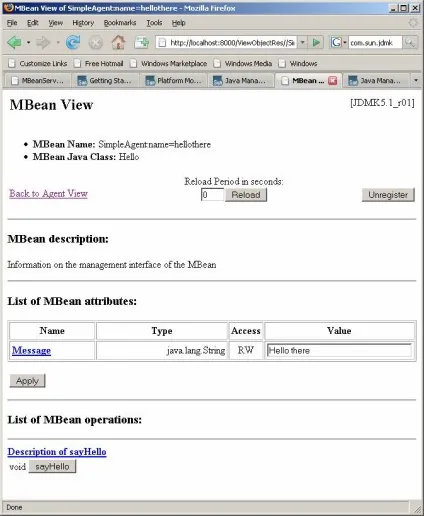Close the MBean tab with red X
The width and height of the screenshot is (424, 516).
[x=333, y=80]
